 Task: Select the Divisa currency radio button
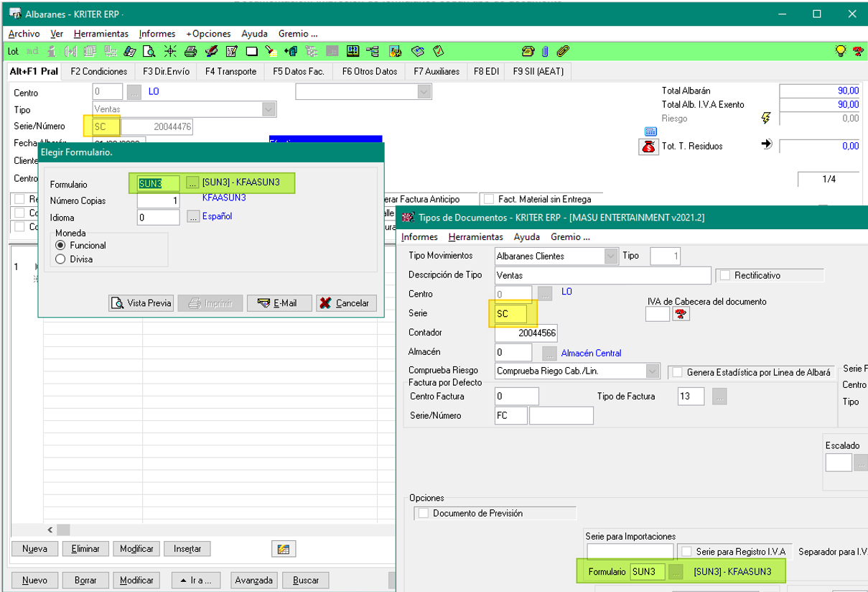(60, 259)
